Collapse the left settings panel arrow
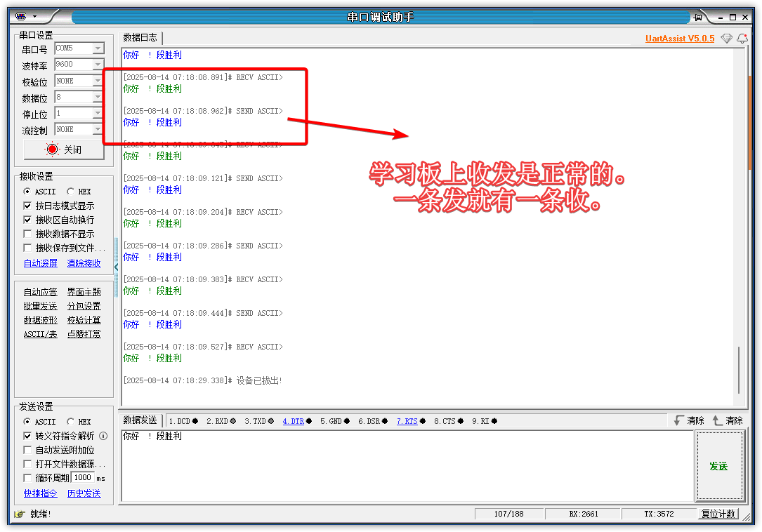Image resolution: width=762 pixels, height=532 pixels. click(x=116, y=267)
